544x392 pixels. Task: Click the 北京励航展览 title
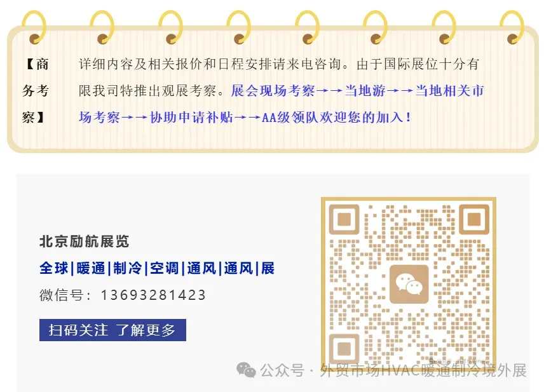(85, 241)
